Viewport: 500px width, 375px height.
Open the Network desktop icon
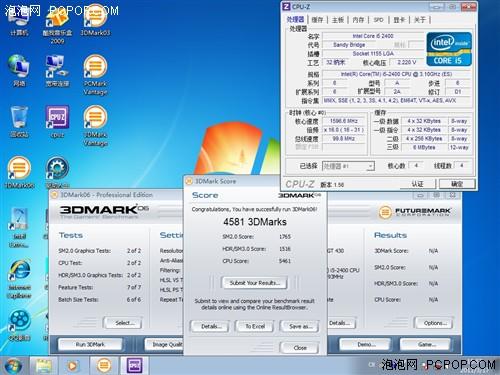click(19, 71)
